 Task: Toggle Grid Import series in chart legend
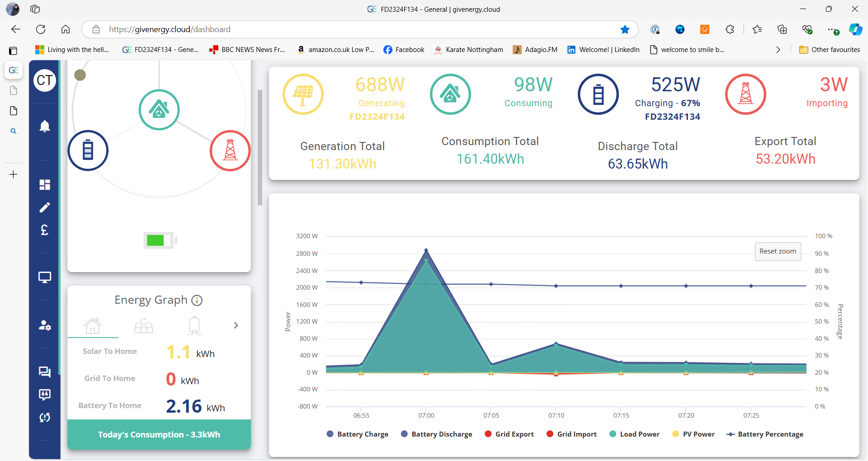pyautogui.click(x=571, y=434)
